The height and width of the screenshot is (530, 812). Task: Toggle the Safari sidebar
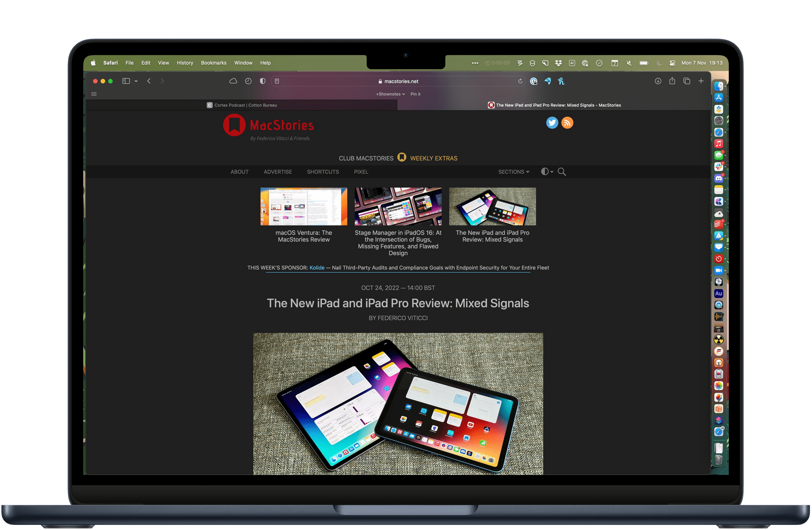coord(126,81)
